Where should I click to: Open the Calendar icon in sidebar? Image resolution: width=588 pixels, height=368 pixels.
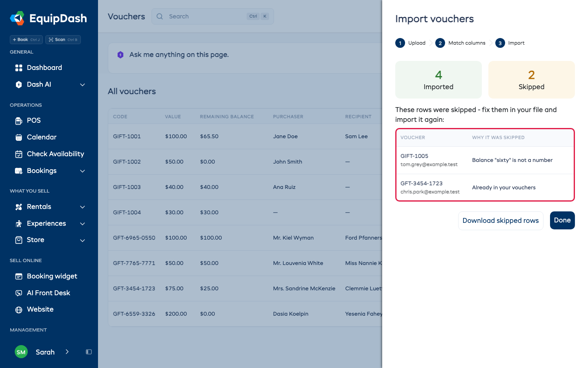pyautogui.click(x=19, y=137)
